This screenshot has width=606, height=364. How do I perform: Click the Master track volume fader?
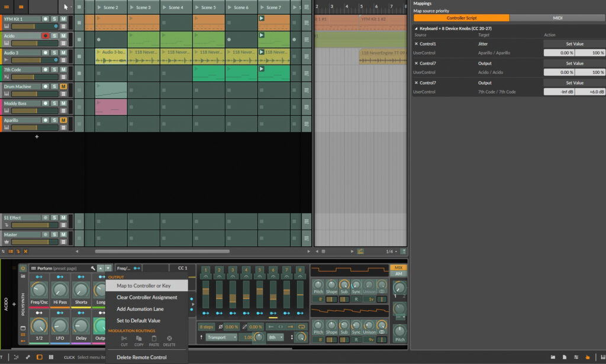click(x=34, y=242)
